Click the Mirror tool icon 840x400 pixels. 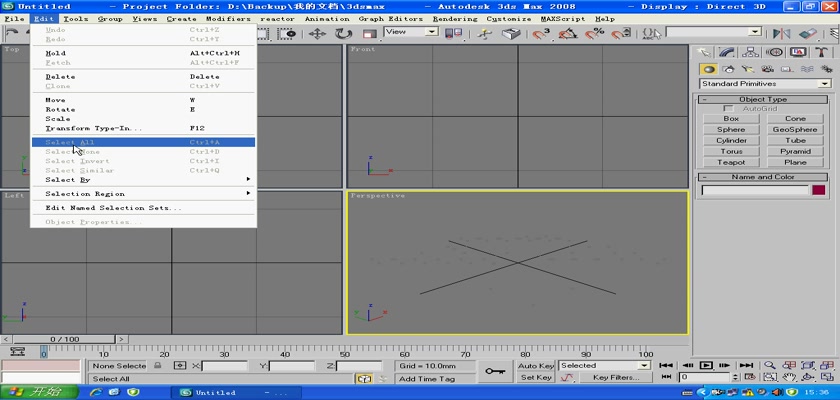(782, 34)
